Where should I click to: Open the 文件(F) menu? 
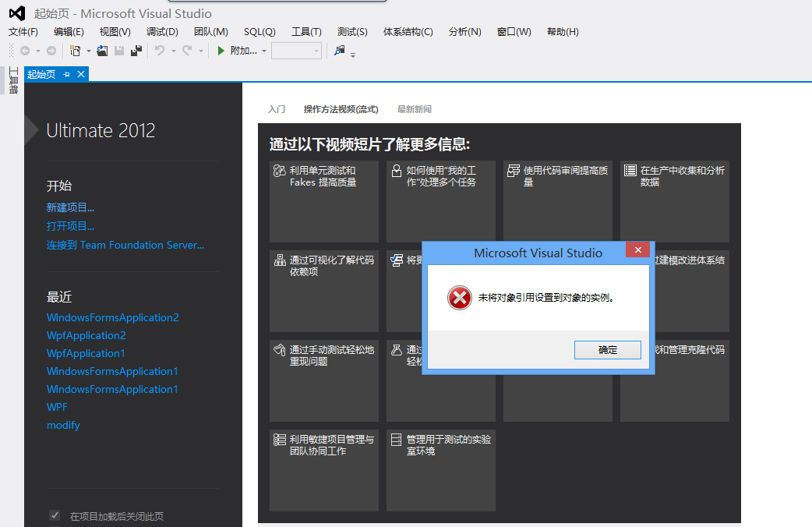point(23,32)
